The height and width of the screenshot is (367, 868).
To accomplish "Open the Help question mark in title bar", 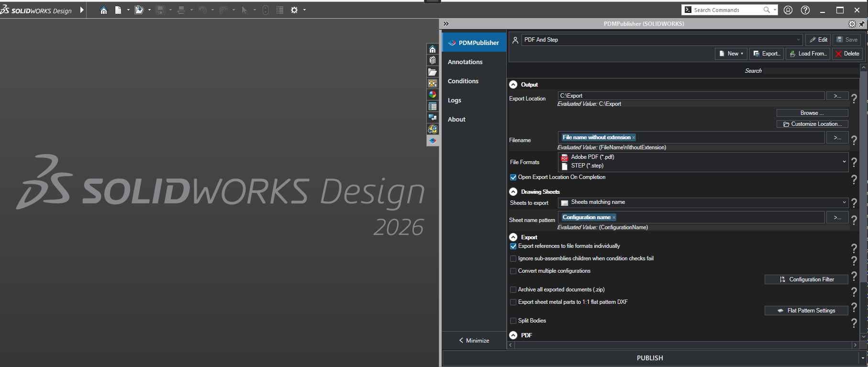I will click(805, 10).
